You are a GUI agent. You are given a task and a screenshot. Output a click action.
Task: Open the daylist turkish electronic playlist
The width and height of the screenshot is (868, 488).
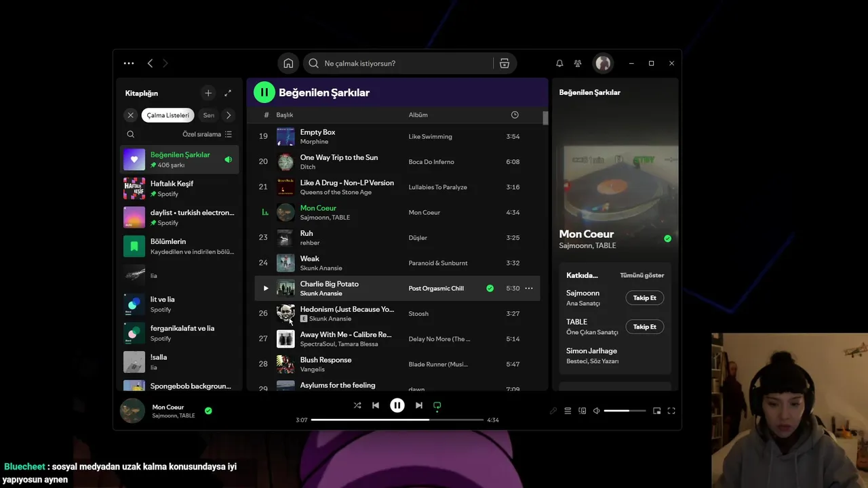pyautogui.click(x=180, y=217)
